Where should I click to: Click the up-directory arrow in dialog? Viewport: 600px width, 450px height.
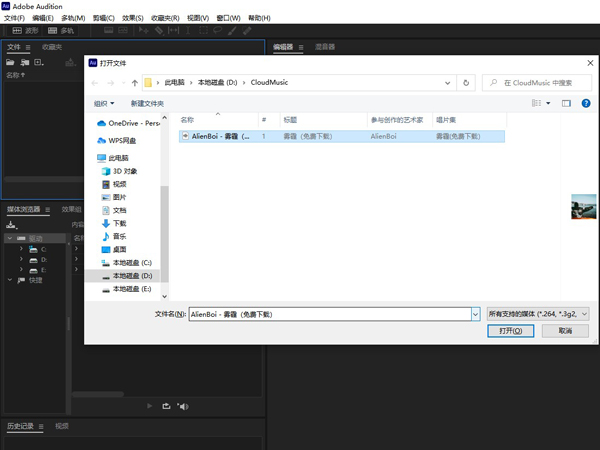[135, 83]
